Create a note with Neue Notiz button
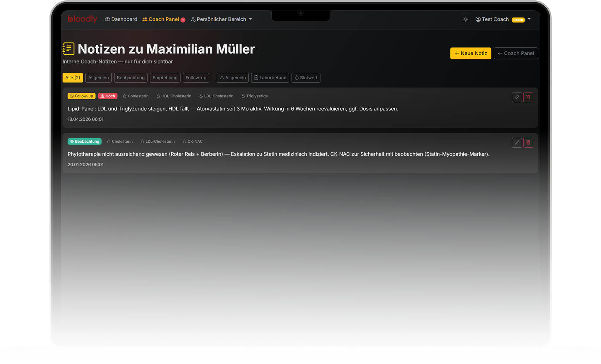Screen dimensions: 601x364 coord(471,53)
